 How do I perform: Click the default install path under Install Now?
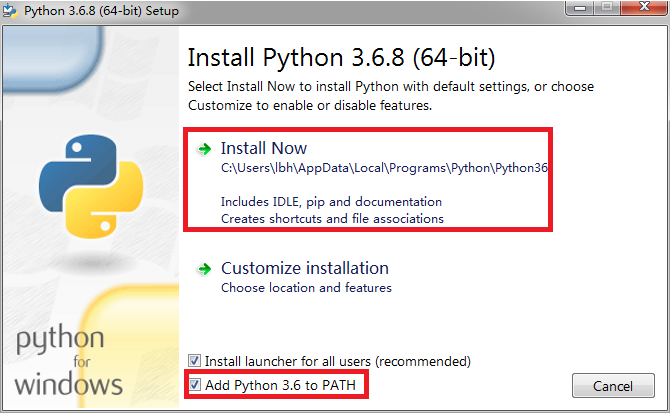point(384,168)
